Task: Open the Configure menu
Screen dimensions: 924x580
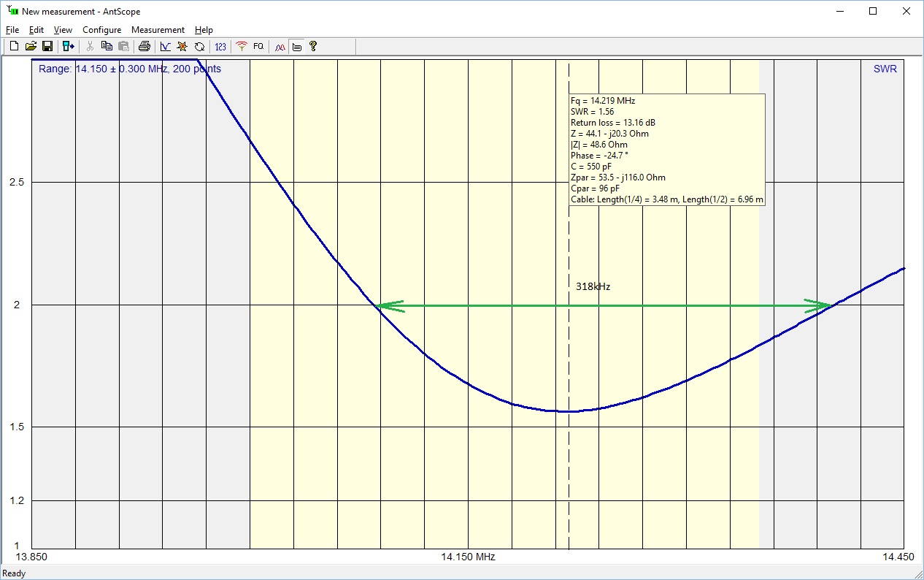Action: (101, 30)
